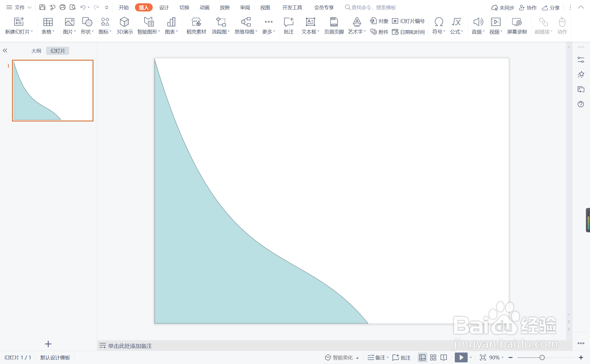Click add notes text area
Screen dimensions: 590x364
(130, 346)
